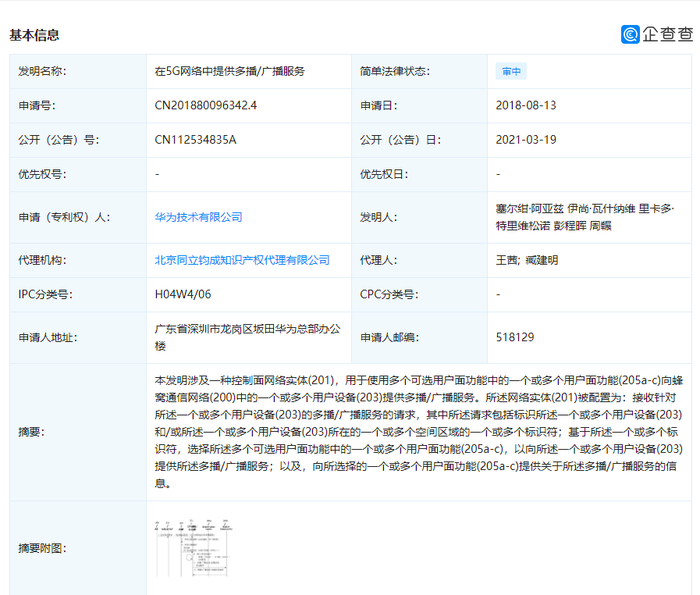Click the 基本信息 section heading
This screenshot has width=700, height=595.
click(34, 35)
